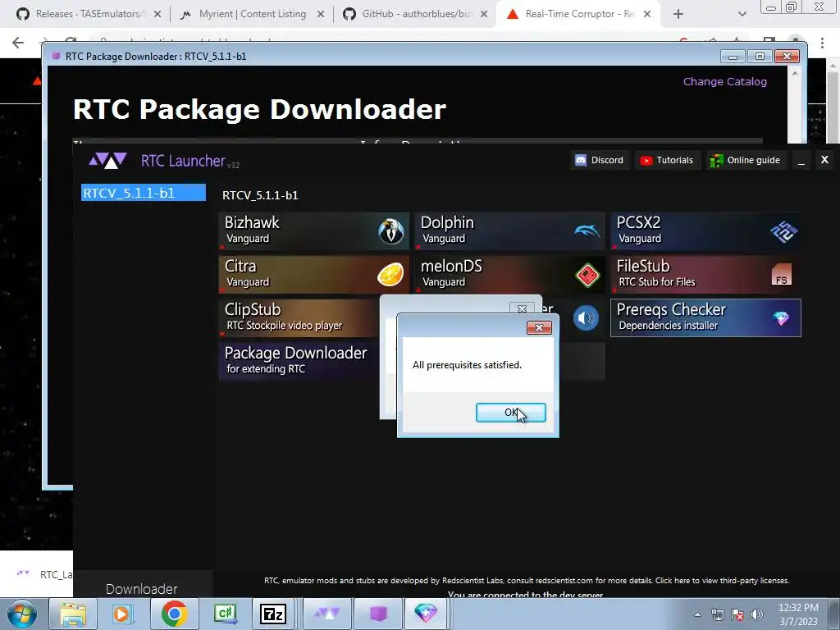
Task: Launch Bizhawk Vanguard
Action: coord(314,231)
